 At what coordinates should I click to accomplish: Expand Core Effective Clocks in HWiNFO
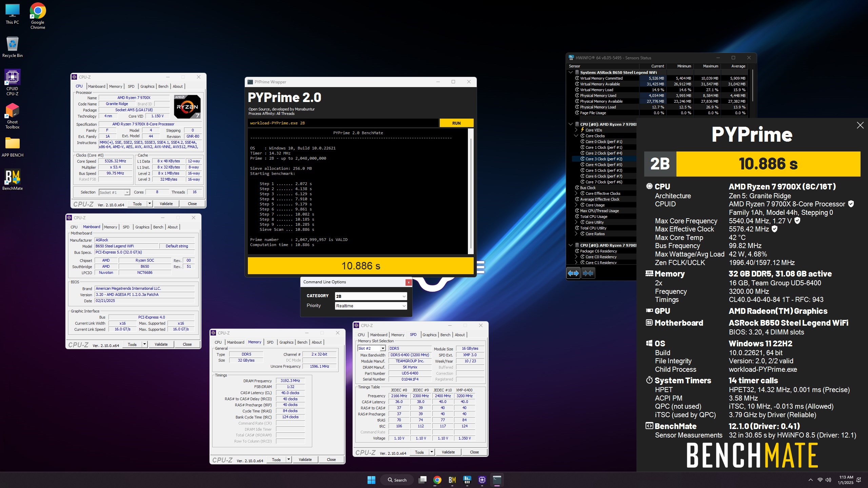tap(576, 194)
